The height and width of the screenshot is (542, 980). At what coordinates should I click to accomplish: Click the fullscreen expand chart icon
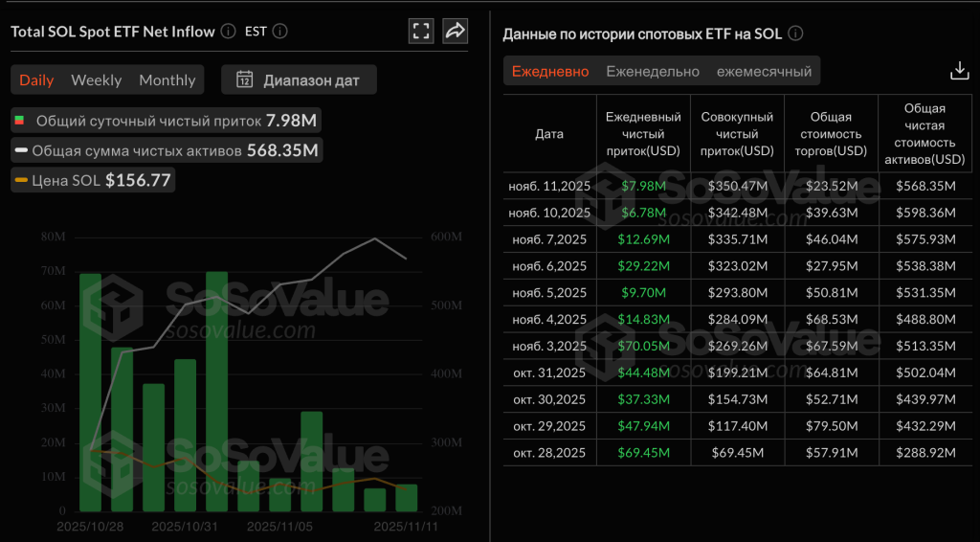point(421,31)
